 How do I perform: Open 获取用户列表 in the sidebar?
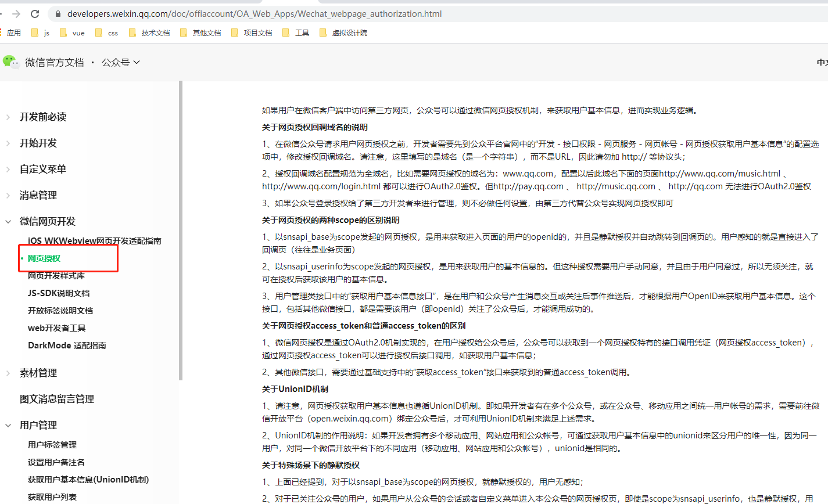coord(52,497)
